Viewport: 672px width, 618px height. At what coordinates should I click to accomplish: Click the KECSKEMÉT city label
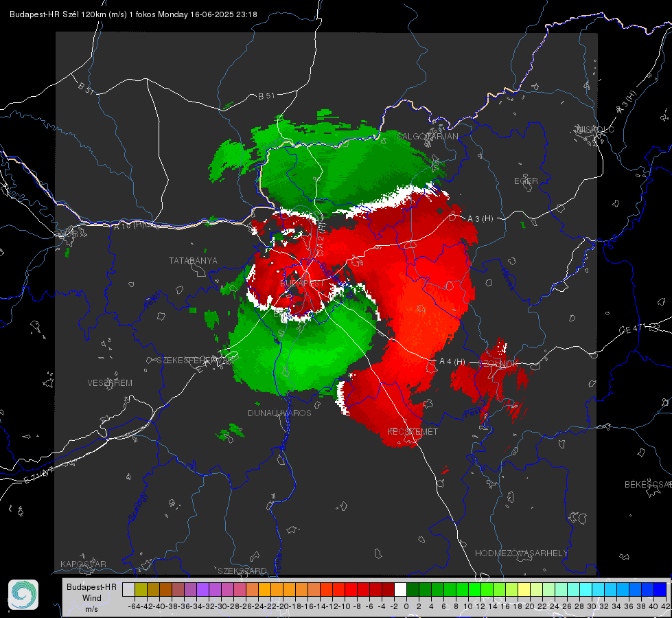(413, 431)
